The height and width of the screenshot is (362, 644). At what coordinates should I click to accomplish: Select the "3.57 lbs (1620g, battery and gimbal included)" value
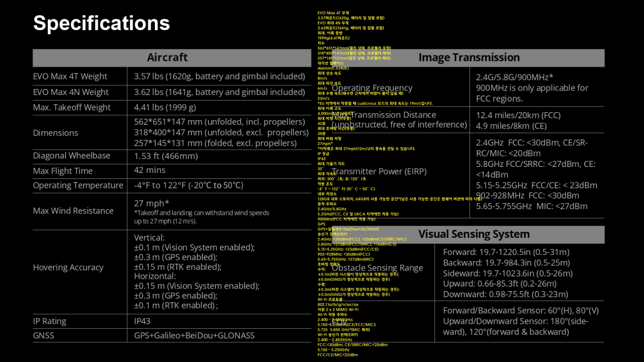click(x=219, y=76)
